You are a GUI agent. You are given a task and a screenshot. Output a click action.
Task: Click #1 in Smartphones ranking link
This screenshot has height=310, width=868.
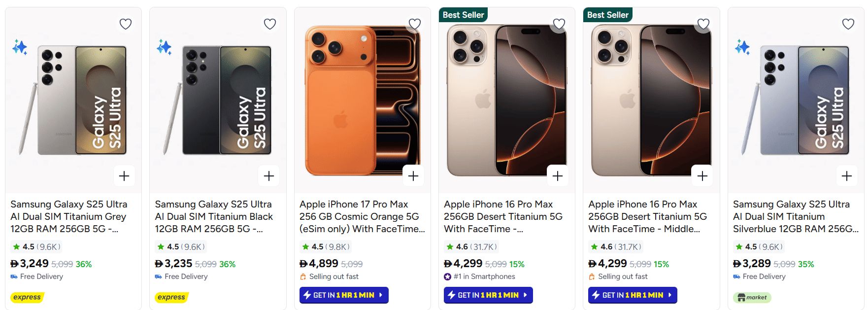point(480,276)
